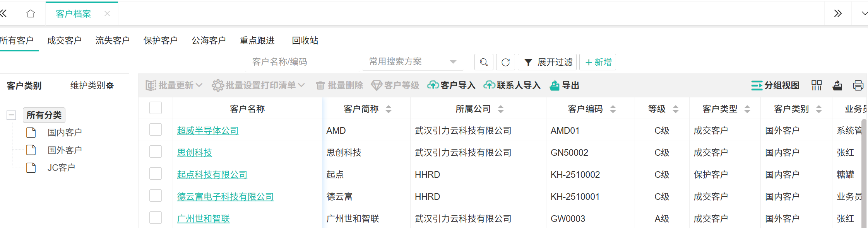Switch to 分组视图 group view
This screenshot has width=868, height=228.
[x=775, y=85]
